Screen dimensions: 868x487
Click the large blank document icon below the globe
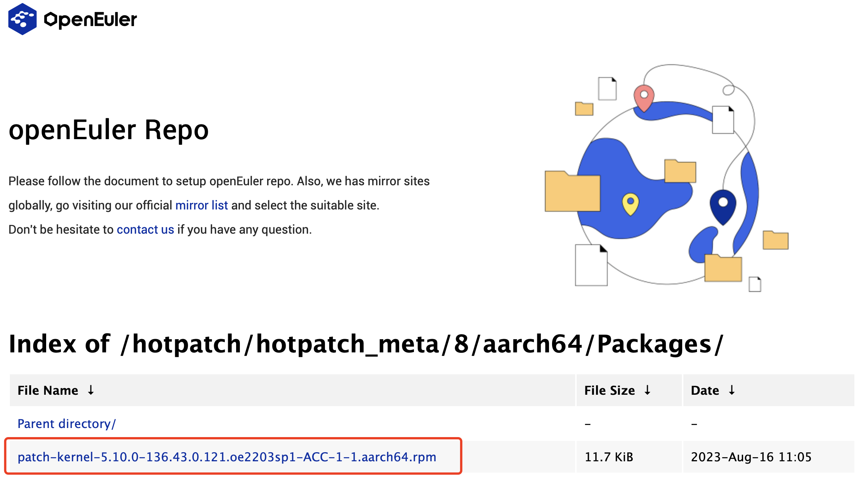point(591,265)
